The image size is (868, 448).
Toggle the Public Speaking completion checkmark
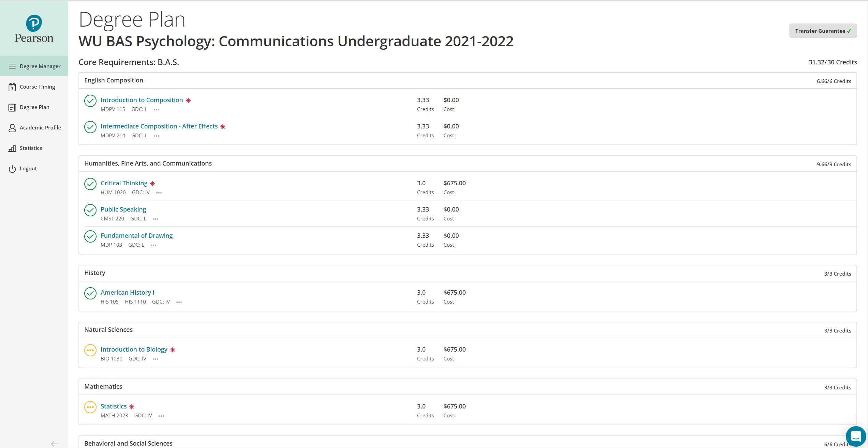coord(90,210)
